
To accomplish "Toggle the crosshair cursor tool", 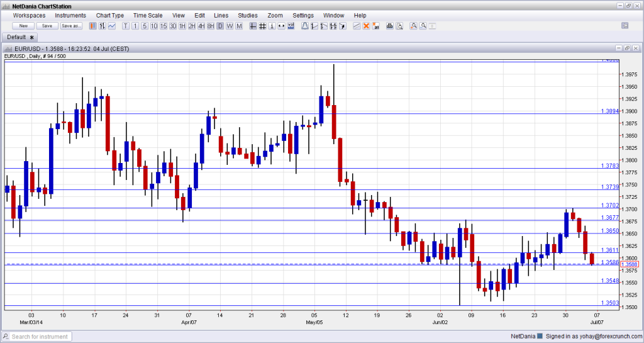I will tap(253, 26).
